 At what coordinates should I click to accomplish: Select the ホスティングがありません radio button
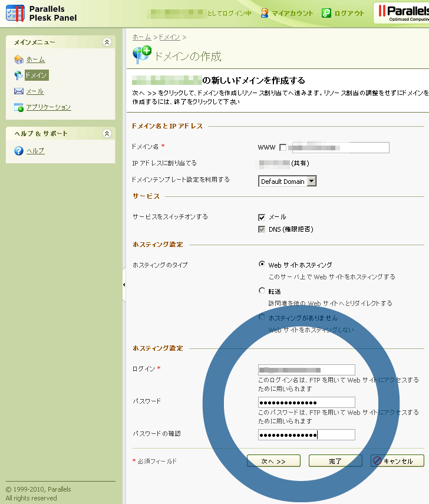click(262, 318)
